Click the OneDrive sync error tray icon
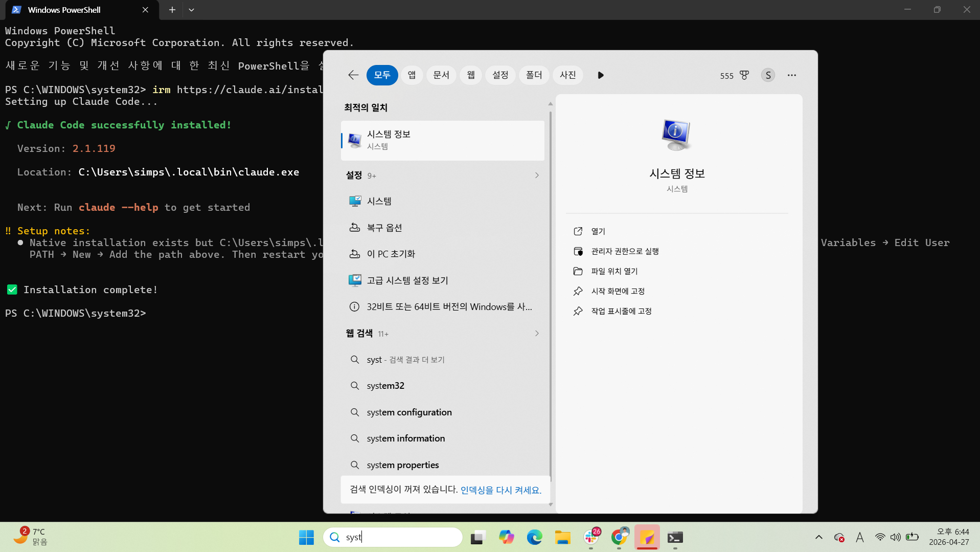 (839, 537)
